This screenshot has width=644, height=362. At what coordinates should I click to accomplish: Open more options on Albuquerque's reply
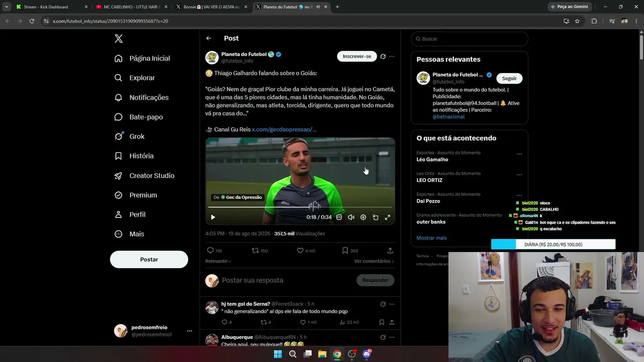coord(392,337)
